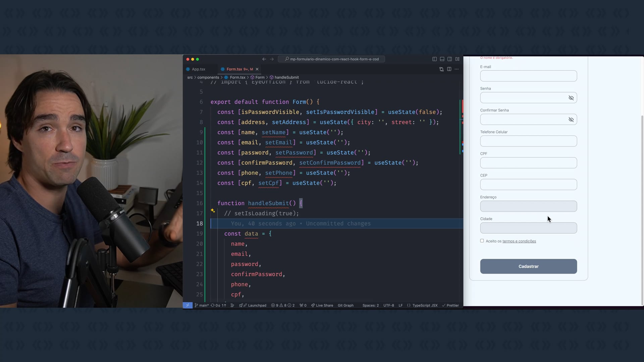The image size is (644, 362).
Task: Click the ports forwarded indicator showing 0
Action: 303,305
